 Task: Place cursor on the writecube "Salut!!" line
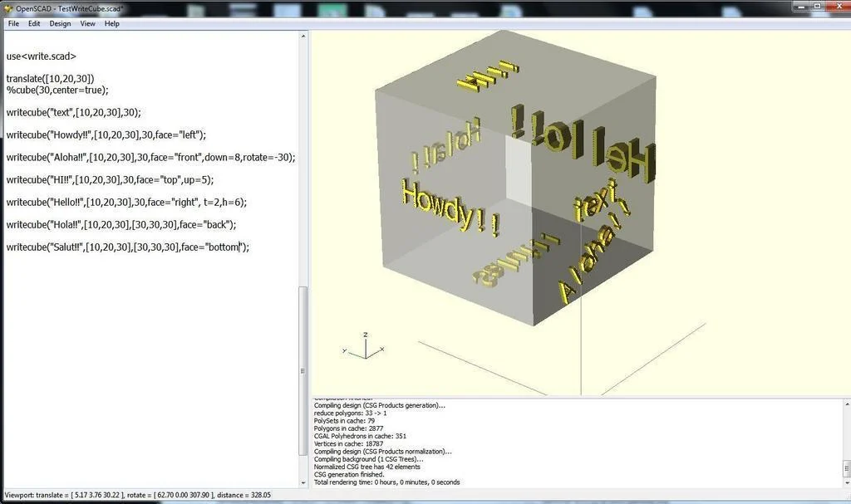coord(127,247)
